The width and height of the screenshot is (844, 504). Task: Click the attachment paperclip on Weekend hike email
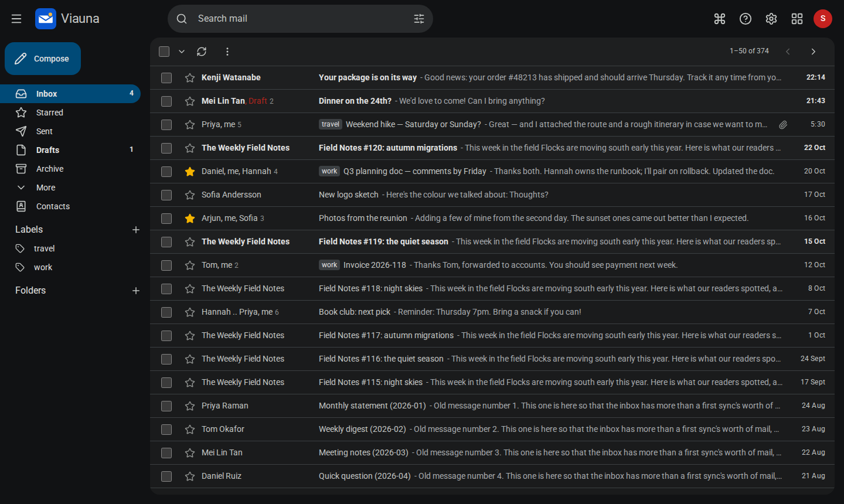[783, 125]
